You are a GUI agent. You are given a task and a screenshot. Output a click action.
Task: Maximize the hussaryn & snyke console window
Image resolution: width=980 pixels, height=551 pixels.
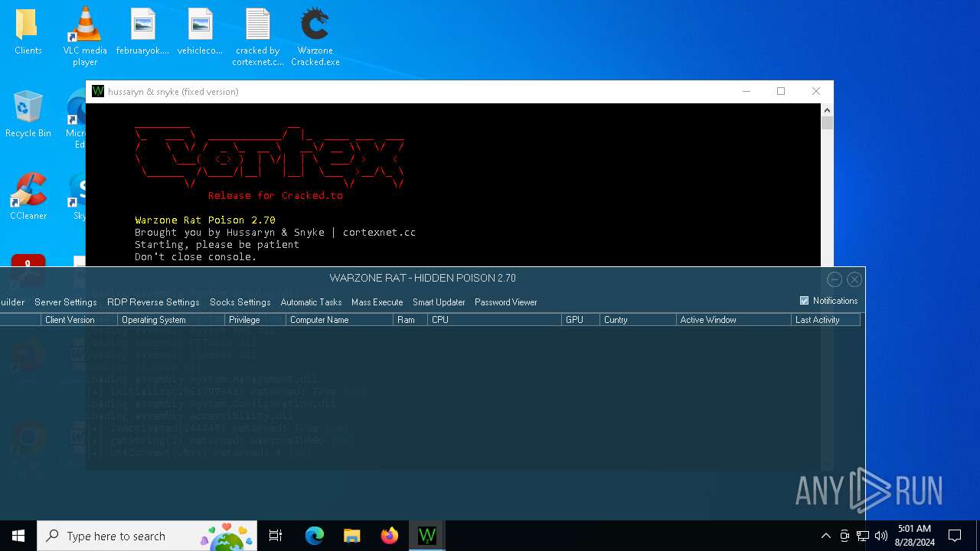pyautogui.click(x=781, y=91)
